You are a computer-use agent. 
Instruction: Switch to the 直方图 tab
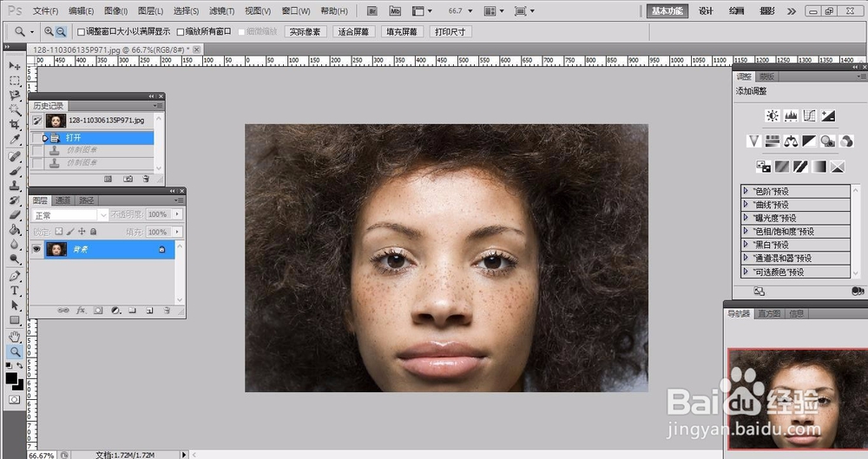[768, 314]
